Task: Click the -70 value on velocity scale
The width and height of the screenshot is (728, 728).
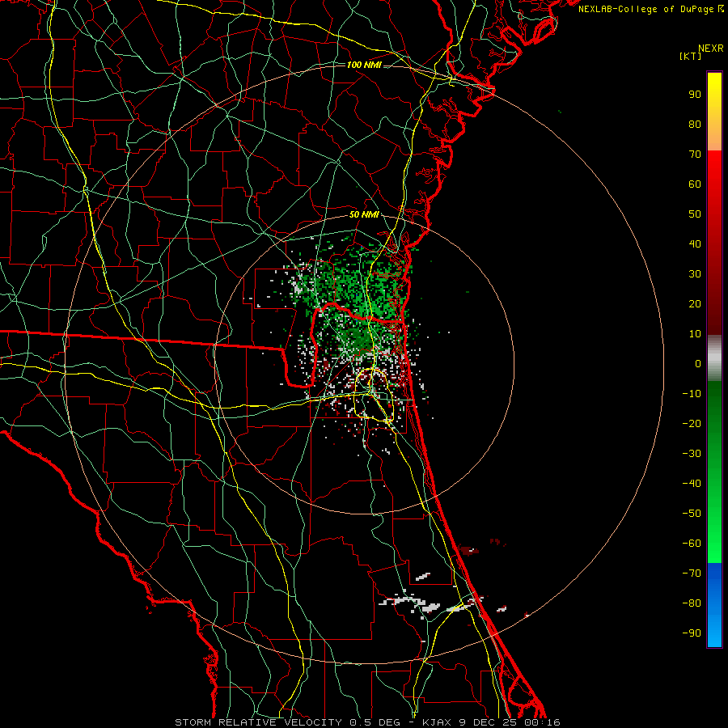Action: pos(692,574)
